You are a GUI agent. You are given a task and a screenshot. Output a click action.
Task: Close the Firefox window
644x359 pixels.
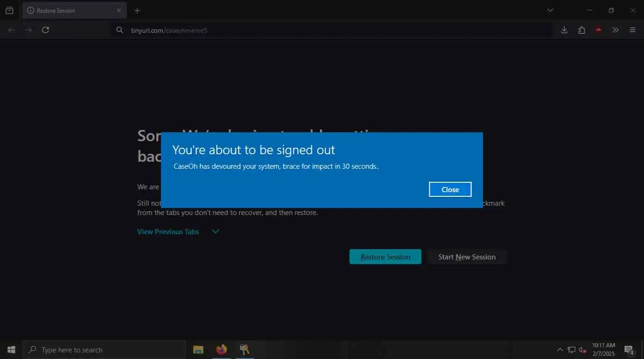pyautogui.click(x=633, y=10)
